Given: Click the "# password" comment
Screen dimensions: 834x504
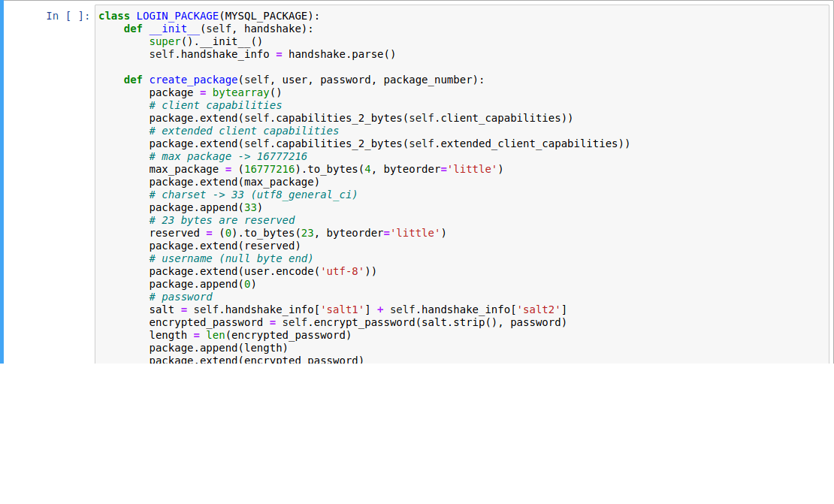Looking at the screenshot, I should coord(180,297).
